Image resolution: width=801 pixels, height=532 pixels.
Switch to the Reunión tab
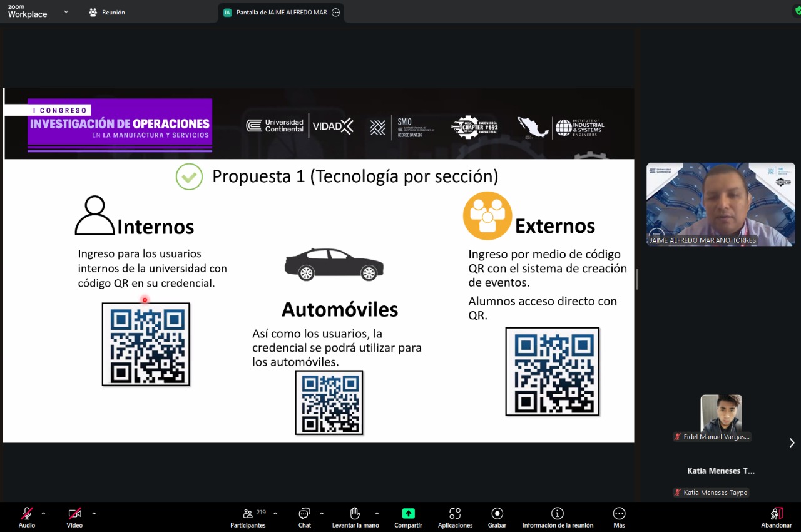(x=107, y=13)
